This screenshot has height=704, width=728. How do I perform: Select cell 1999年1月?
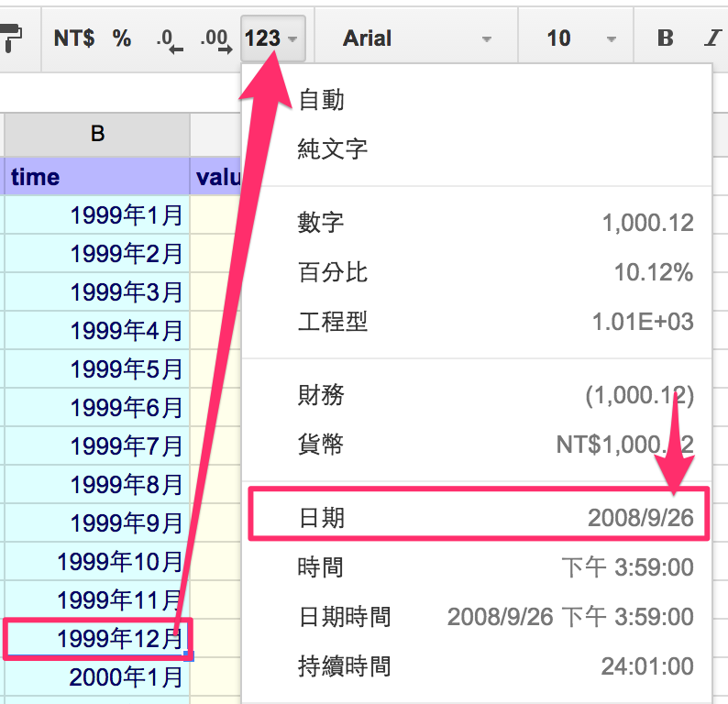pos(97,214)
